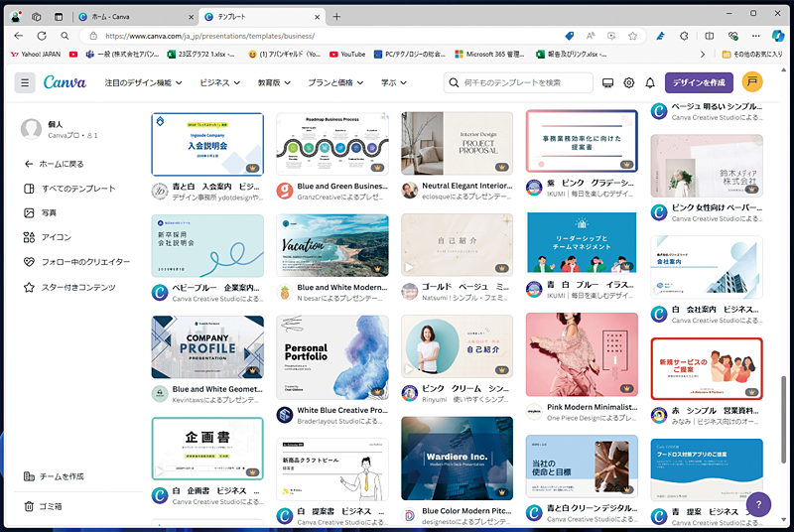This screenshot has height=532, width=794.
Task: Click the search magnifier in Canva search box
Action: (x=454, y=82)
